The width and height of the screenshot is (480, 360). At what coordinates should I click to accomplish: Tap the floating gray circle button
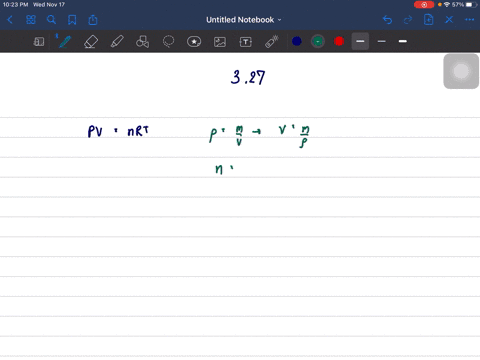coord(461,71)
